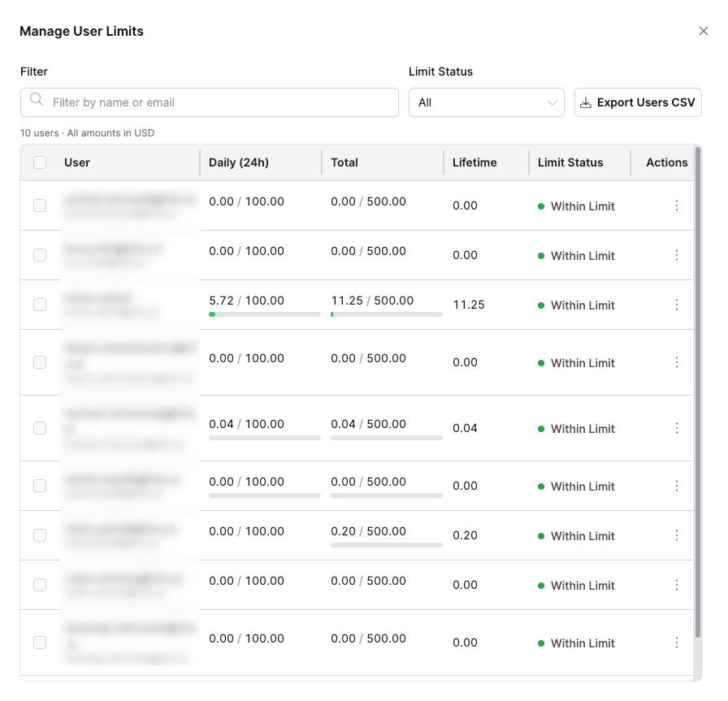Click the chevron arrow of Limit Status dropdown
Screen dimensions: 728x701
pos(552,102)
